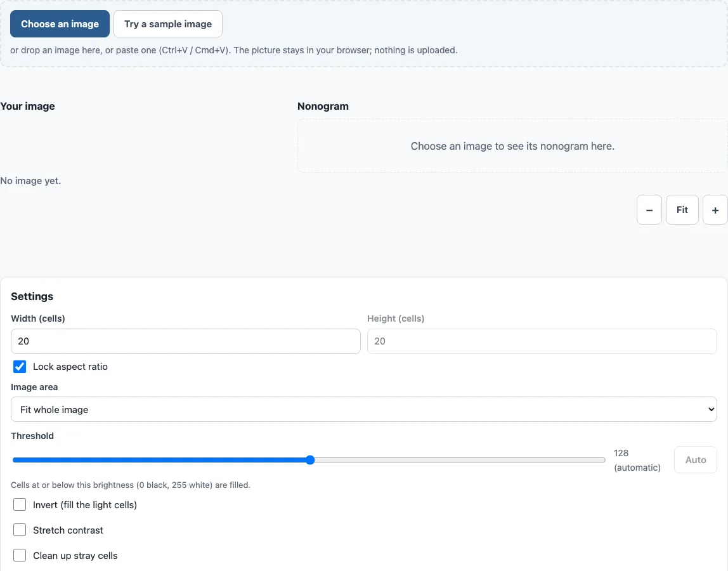This screenshot has height=571, width=728.
Task: Enable Invert (fill the light cells)
Action: (x=20, y=504)
